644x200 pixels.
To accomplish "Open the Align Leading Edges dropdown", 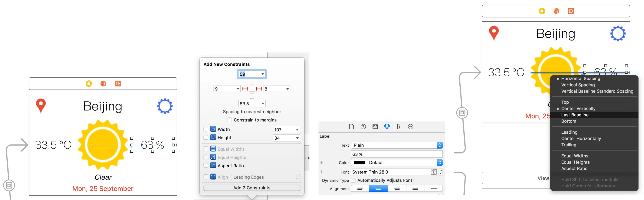I will click(x=266, y=177).
